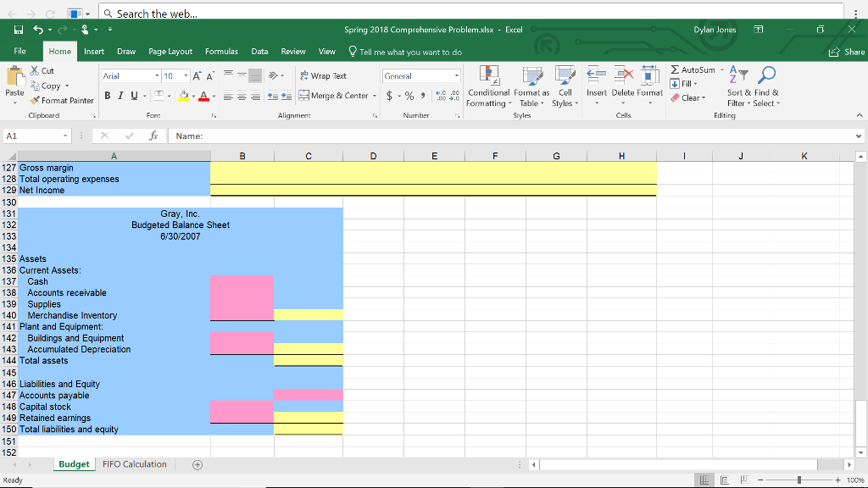Open the Arial font name dropdown
The width and height of the screenshot is (868, 488).
pyautogui.click(x=157, y=75)
